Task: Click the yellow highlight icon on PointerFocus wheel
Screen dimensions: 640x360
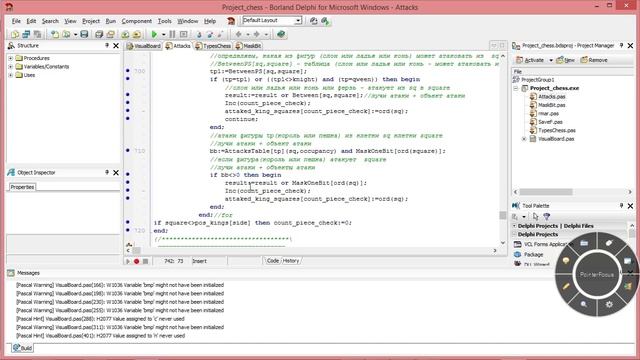Action: point(566,260)
